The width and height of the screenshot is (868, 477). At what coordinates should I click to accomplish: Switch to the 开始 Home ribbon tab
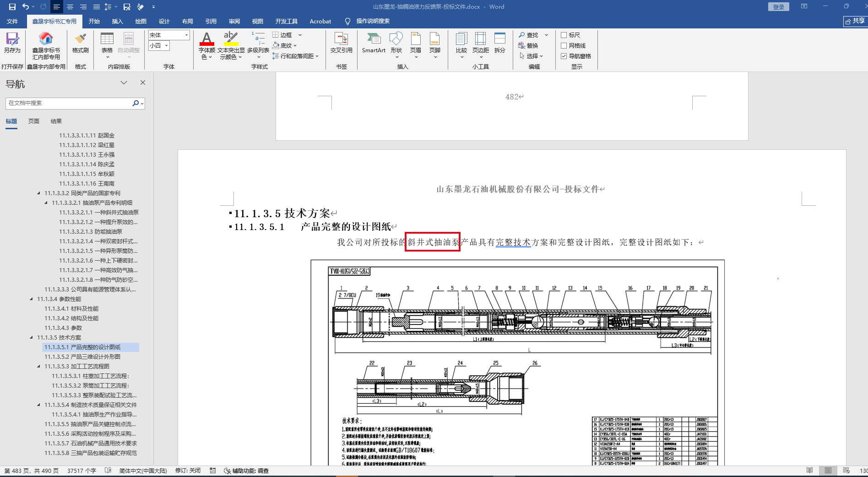coord(94,21)
